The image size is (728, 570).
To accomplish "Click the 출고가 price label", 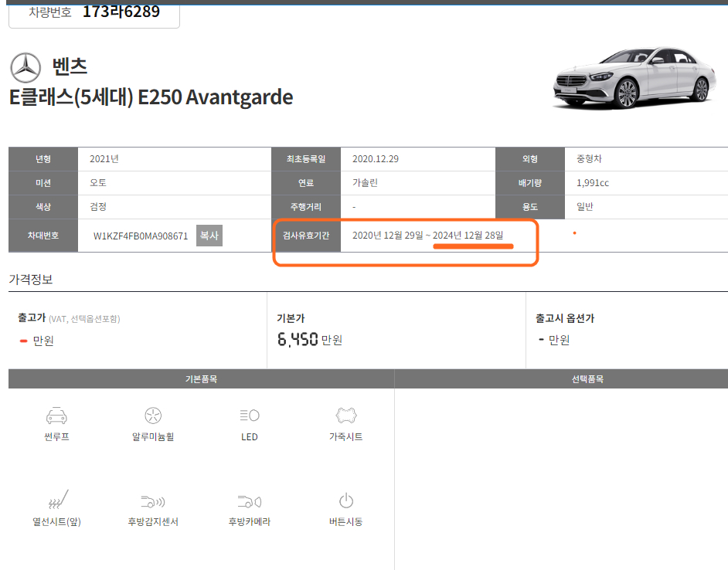I will 32,317.
